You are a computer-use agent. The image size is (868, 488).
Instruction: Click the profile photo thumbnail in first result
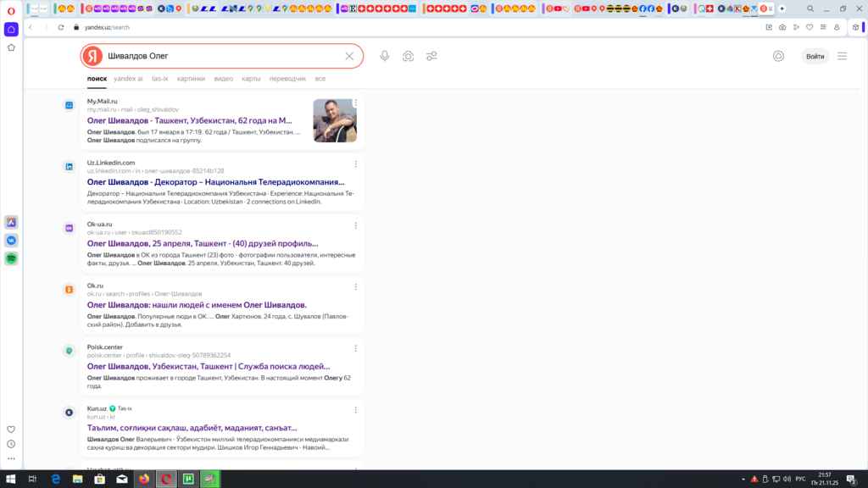[x=335, y=120]
